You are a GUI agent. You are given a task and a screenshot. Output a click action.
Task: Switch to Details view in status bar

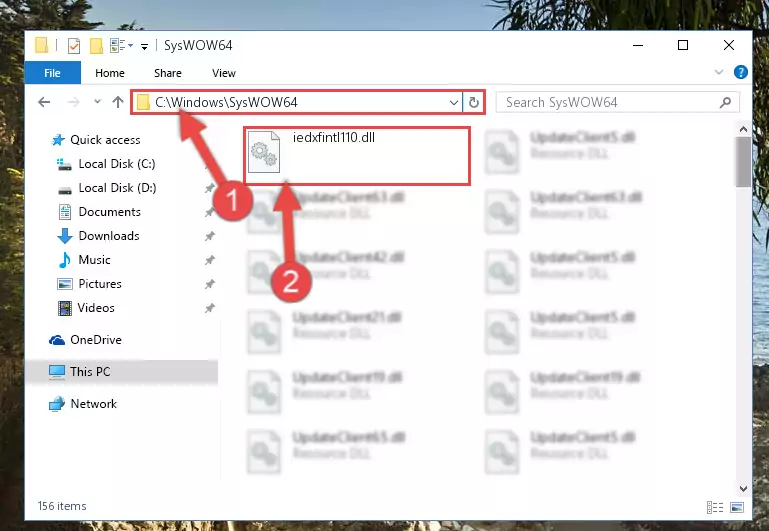coord(715,507)
